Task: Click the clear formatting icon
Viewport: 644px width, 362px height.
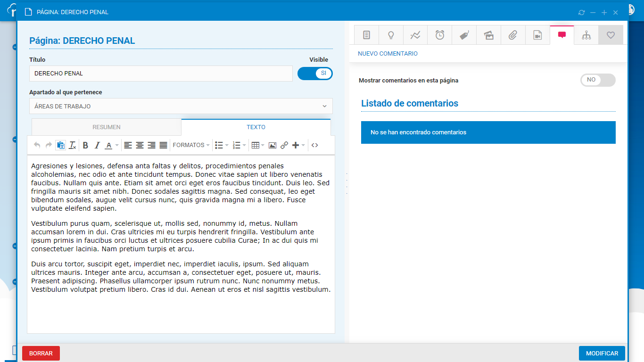Action: (73, 145)
